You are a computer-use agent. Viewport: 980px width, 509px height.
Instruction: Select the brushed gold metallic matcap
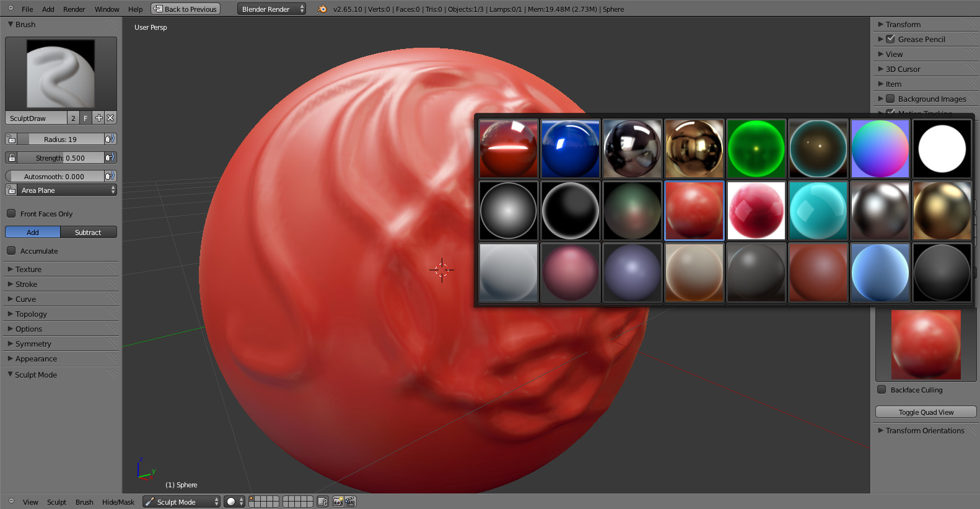click(942, 211)
